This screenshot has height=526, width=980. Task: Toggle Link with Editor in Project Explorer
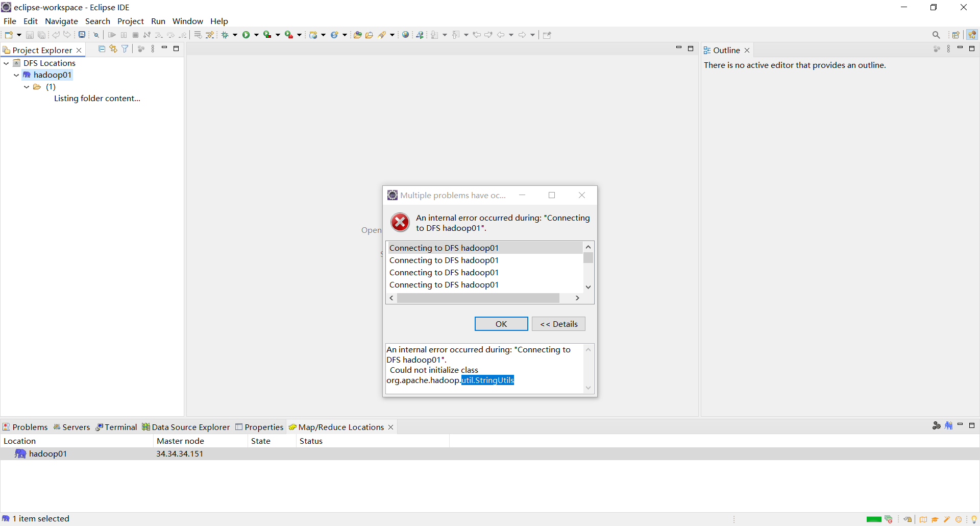coord(113,49)
